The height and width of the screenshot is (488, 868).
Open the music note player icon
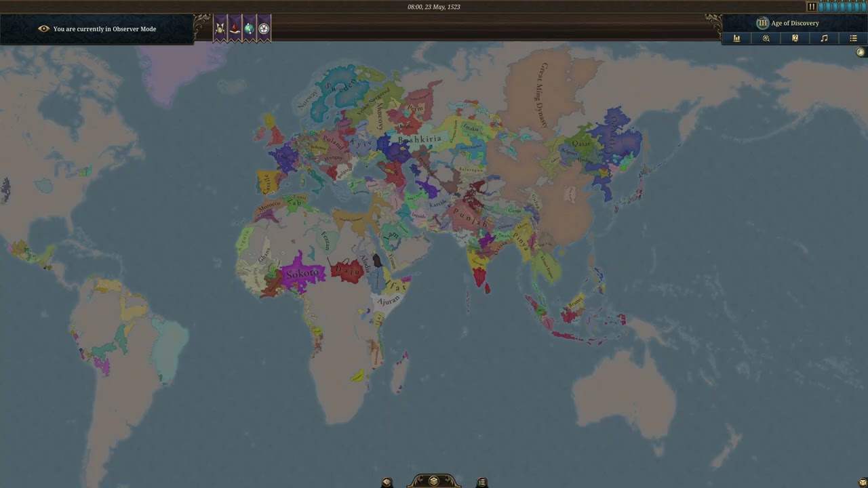click(824, 39)
